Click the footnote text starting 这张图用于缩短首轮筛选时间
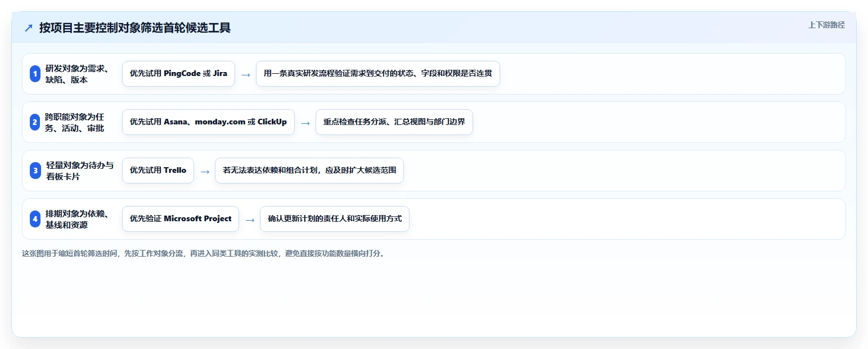The height and width of the screenshot is (349, 868). [x=205, y=253]
